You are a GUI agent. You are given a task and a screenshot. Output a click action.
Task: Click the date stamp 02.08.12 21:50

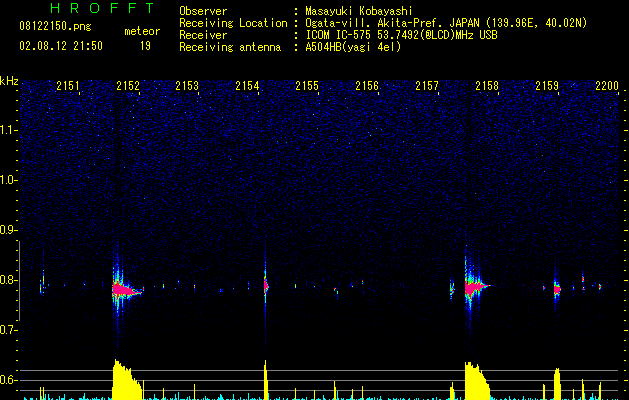pos(61,46)
